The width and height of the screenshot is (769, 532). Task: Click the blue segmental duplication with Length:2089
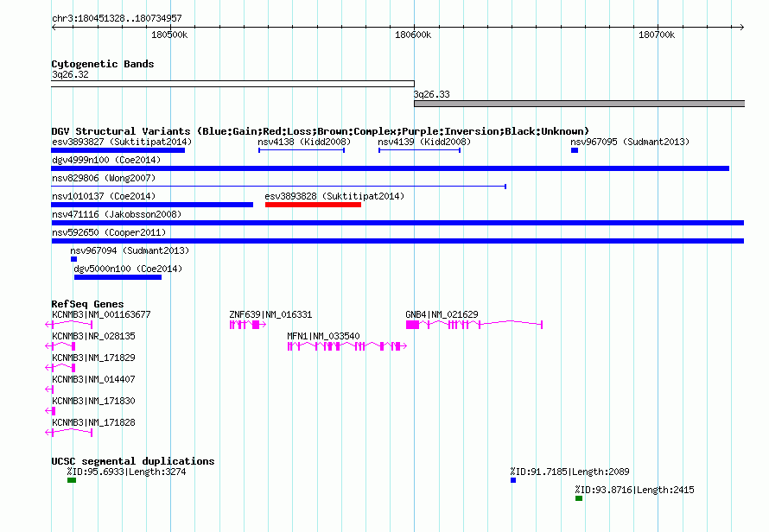click(513, 480)
